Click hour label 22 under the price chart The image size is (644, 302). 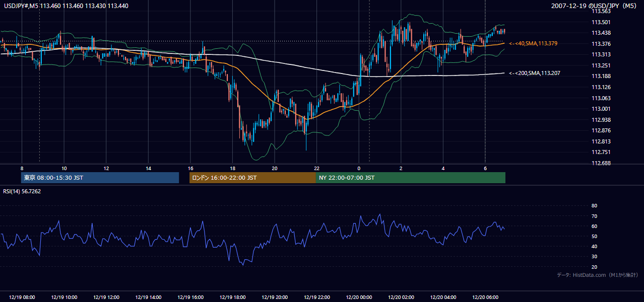(316, 168)
